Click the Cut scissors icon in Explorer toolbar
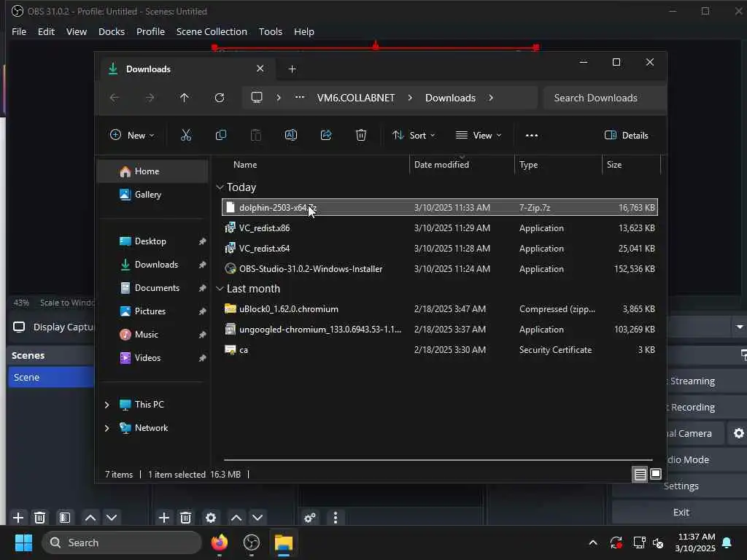The height and width of the screenshot is (560, 747). pos(186,135)
